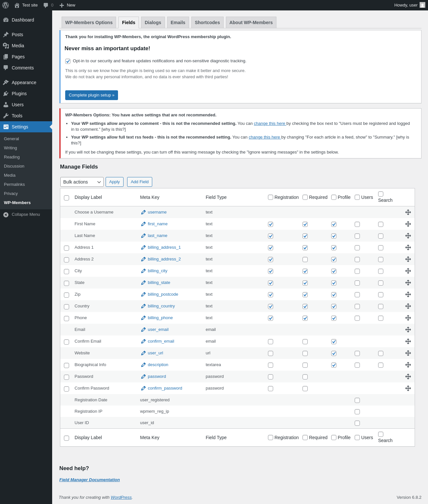Image resolution: width=428 pixels, height=504 pixels.
Task: Click the move handle in Website row
Action: (408, 353)
